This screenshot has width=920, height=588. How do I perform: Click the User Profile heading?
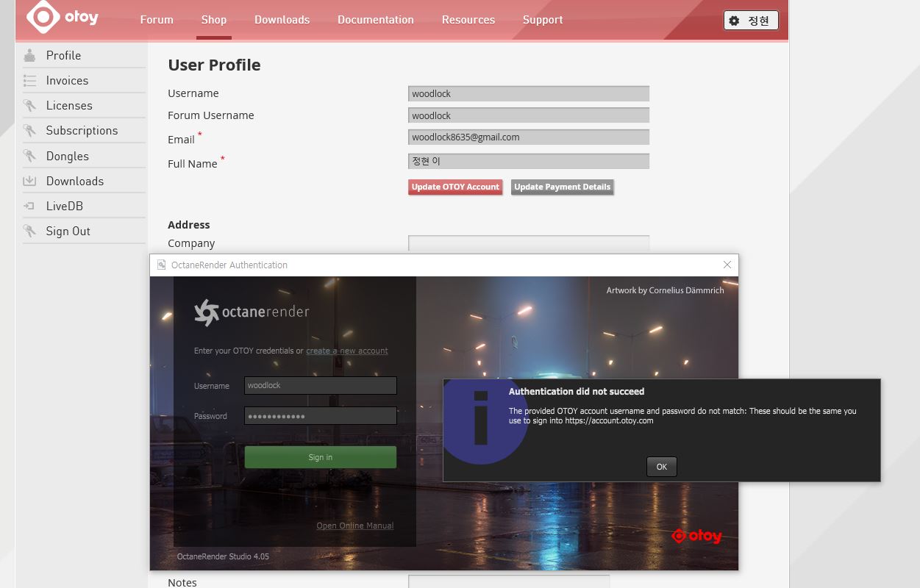[214, 65]
